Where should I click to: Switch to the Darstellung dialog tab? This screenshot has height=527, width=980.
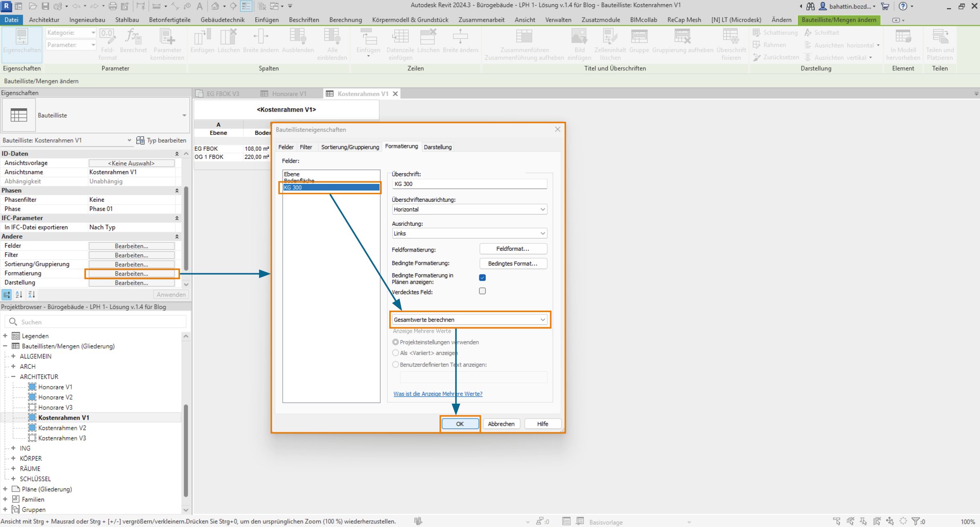coord(438,147)
